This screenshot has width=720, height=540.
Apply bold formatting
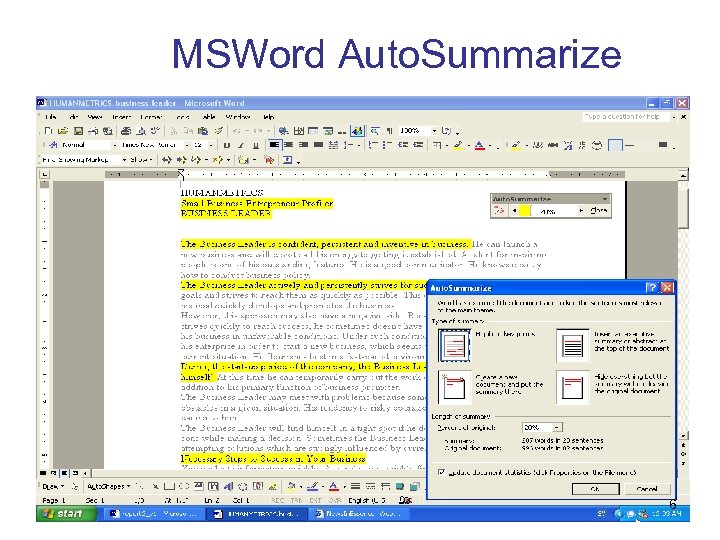point(226,146)
